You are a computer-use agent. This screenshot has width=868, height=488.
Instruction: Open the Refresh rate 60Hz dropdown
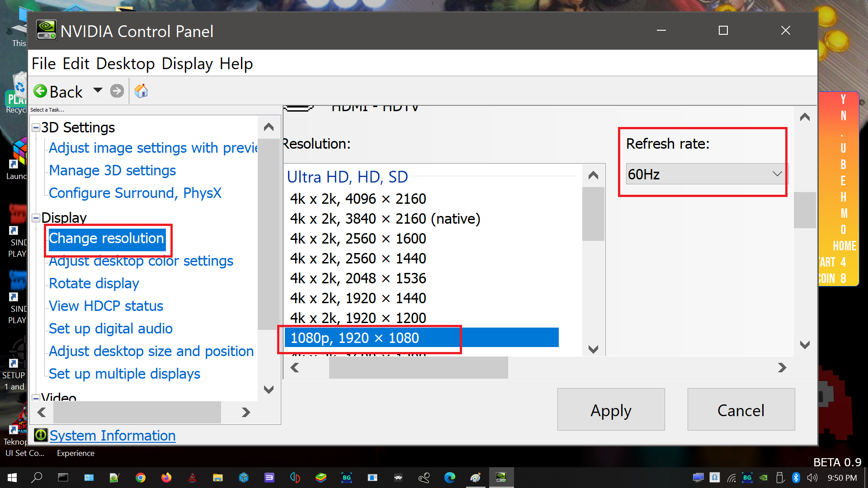(706, 174)
